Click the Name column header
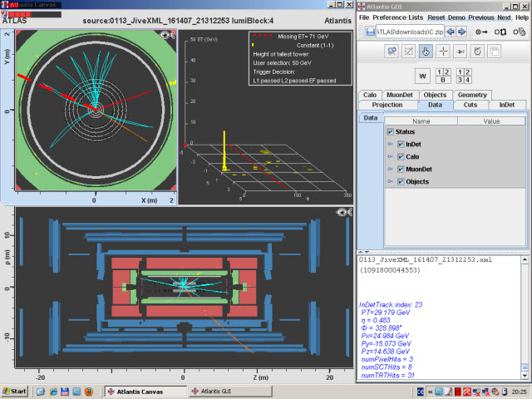The height and width of the screenshot is (399, 532). 421,121
